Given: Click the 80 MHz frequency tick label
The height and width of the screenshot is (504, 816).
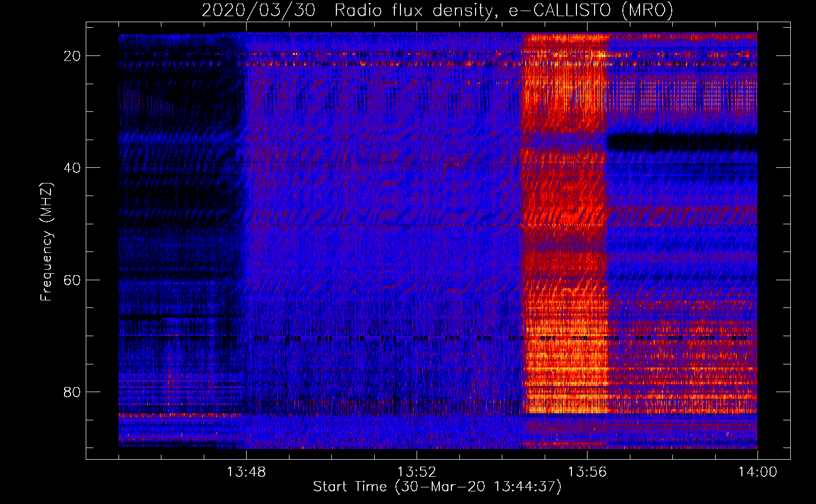Looking at the screenshot, I should coord(72,392).
